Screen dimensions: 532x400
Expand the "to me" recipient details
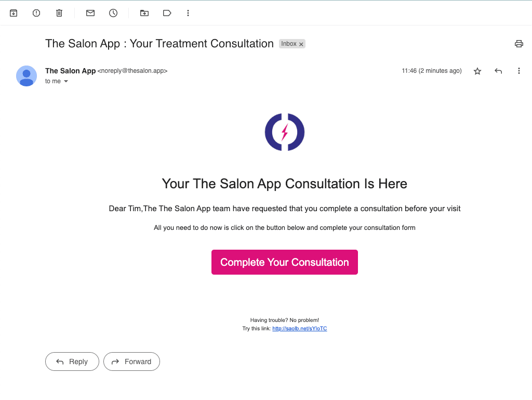click(66, 82)
